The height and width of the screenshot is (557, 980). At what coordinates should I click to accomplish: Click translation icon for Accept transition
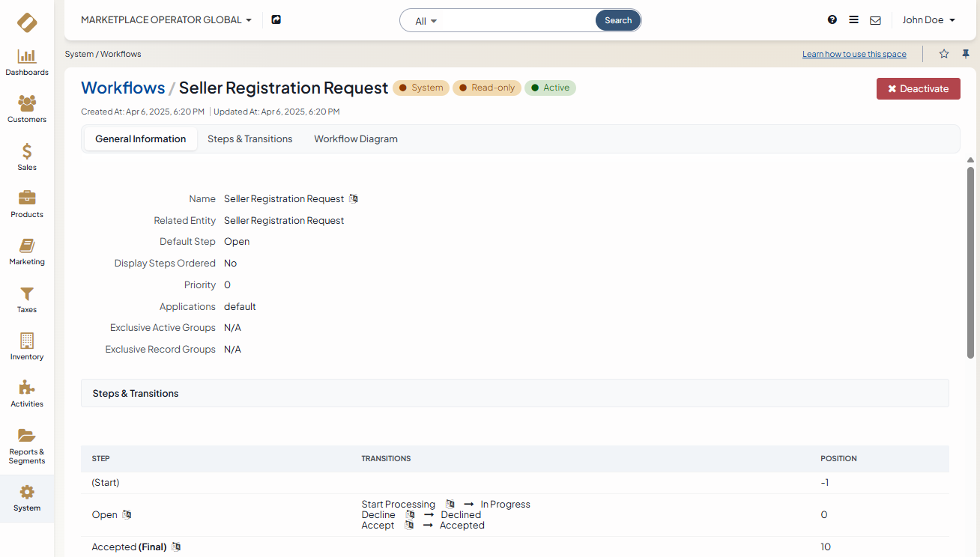click(x=409, y=526)
